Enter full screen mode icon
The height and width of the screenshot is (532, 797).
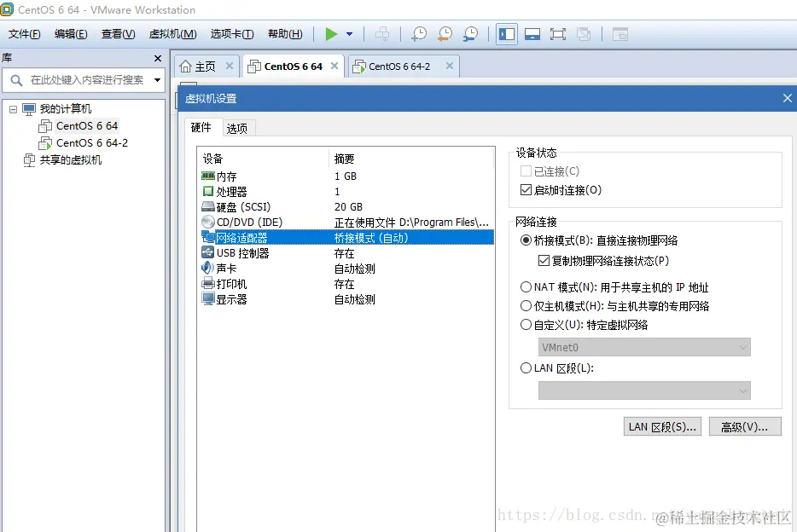click(x=557, y=34)
